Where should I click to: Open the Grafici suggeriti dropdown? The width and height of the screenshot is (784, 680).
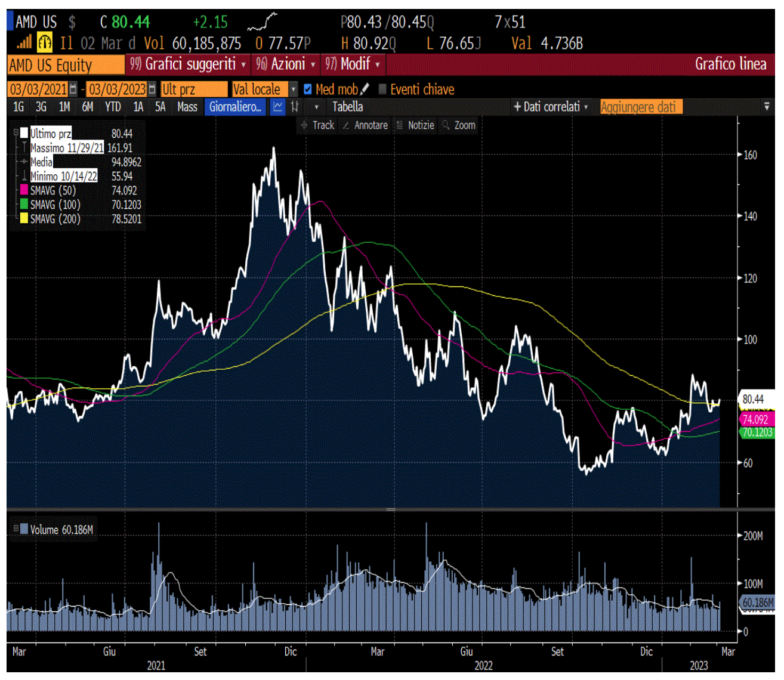coord(188,64)
